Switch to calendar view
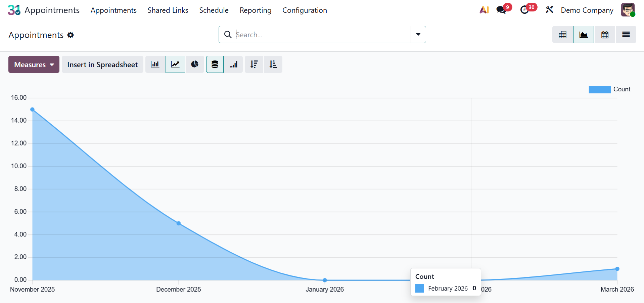The image size is (644, 303). click(x=605, y=35)
